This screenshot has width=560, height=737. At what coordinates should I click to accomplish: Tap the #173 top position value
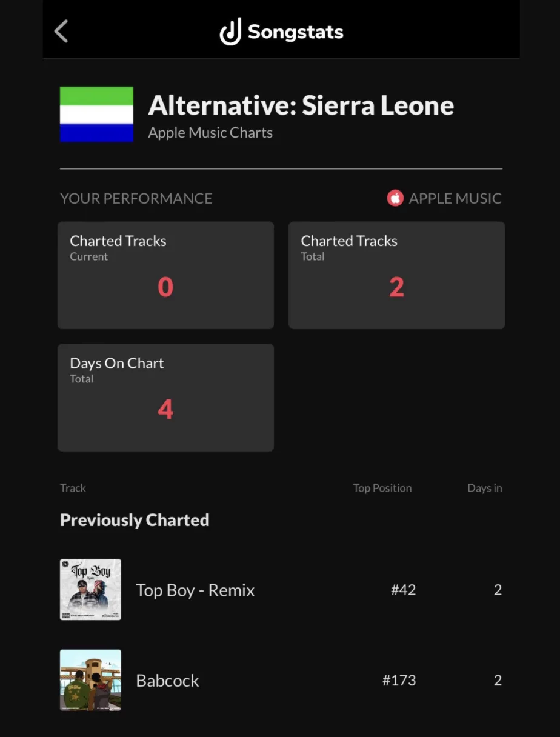tap(399, 680)
